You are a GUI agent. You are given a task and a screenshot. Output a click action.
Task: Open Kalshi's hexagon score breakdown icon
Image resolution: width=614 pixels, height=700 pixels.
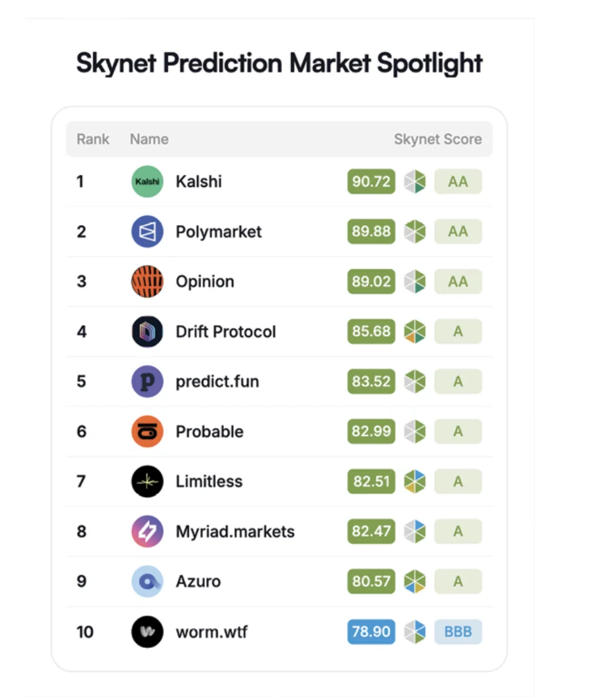pos(415,181)
